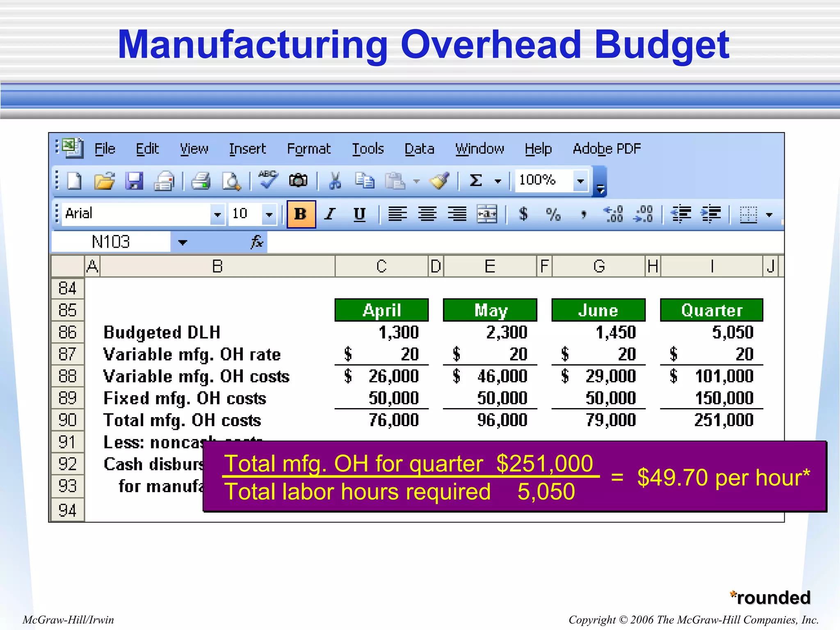Viewport: 840px width, 630px height.
Task: Click the camera snapshot icon
Action: click(x=298, y=180)
